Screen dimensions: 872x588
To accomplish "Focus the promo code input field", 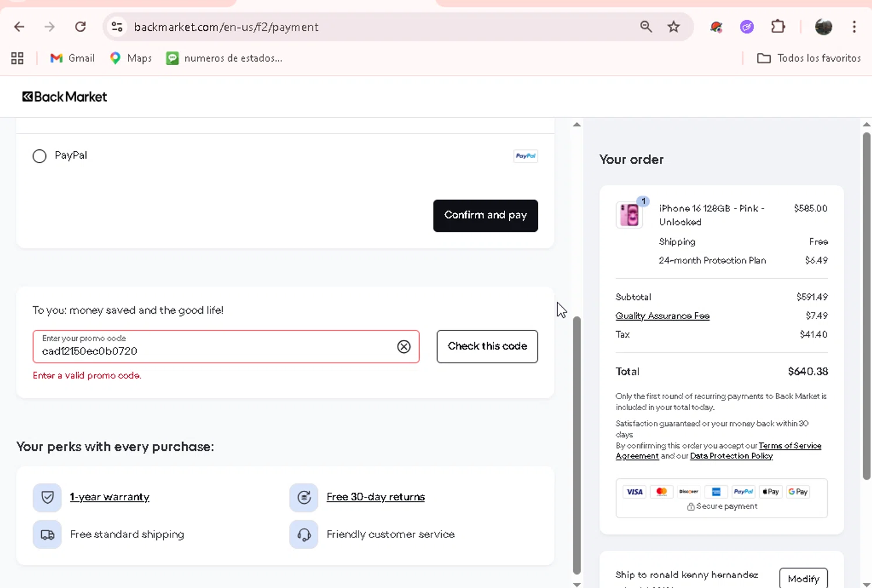I will [226, 346].
